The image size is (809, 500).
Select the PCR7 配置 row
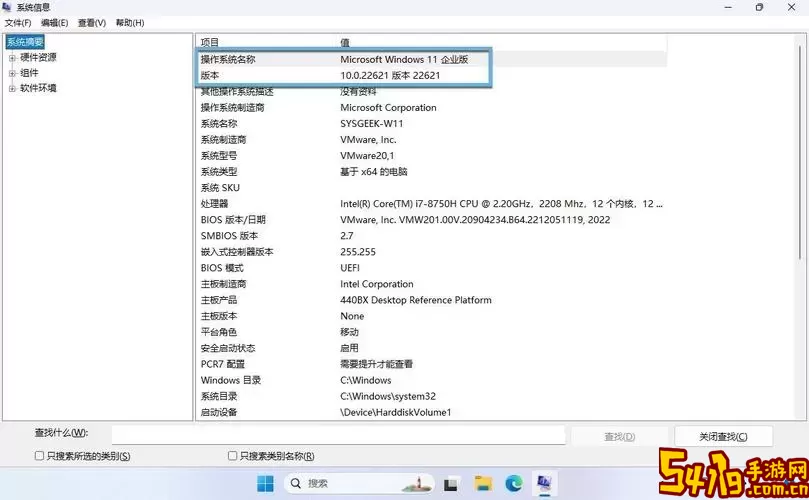tap(431, 364)
